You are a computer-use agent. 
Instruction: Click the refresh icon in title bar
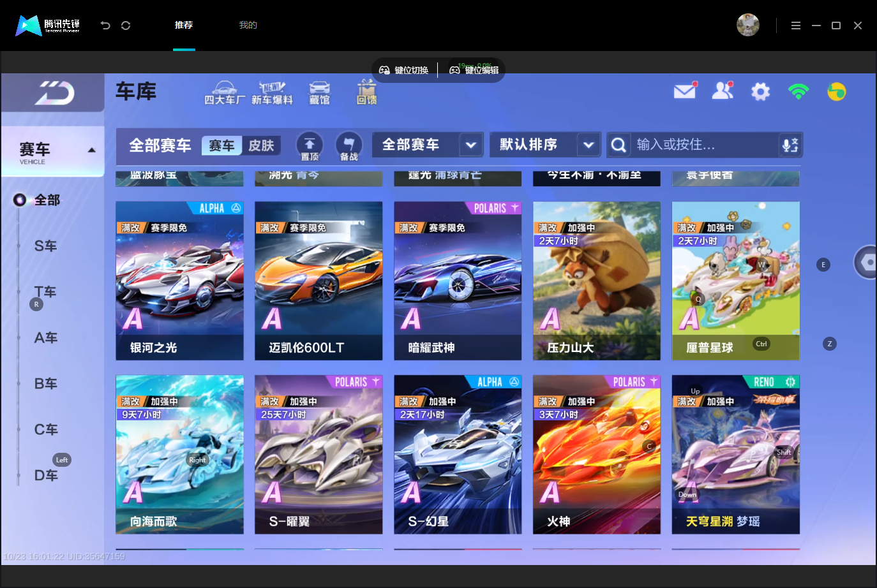click(x=126, y=26)
